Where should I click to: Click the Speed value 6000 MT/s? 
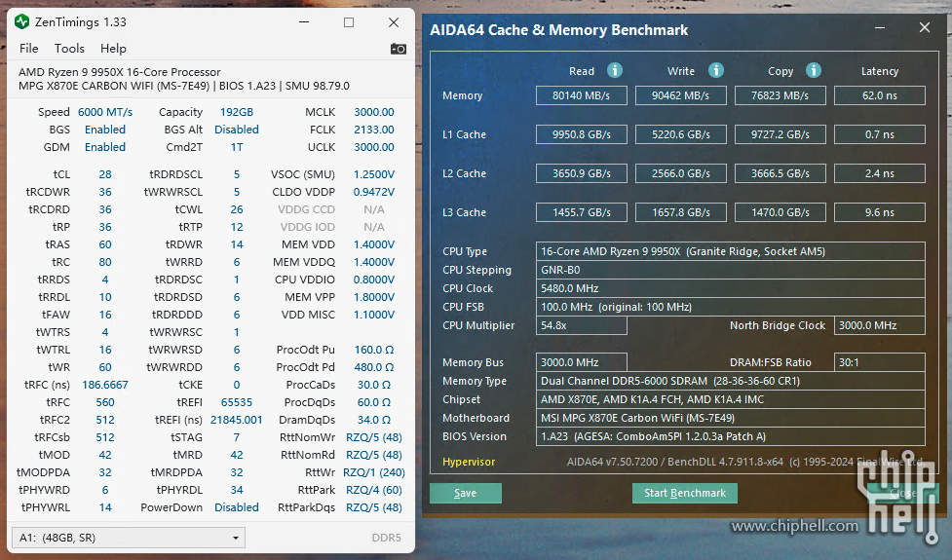pos(105,112)
